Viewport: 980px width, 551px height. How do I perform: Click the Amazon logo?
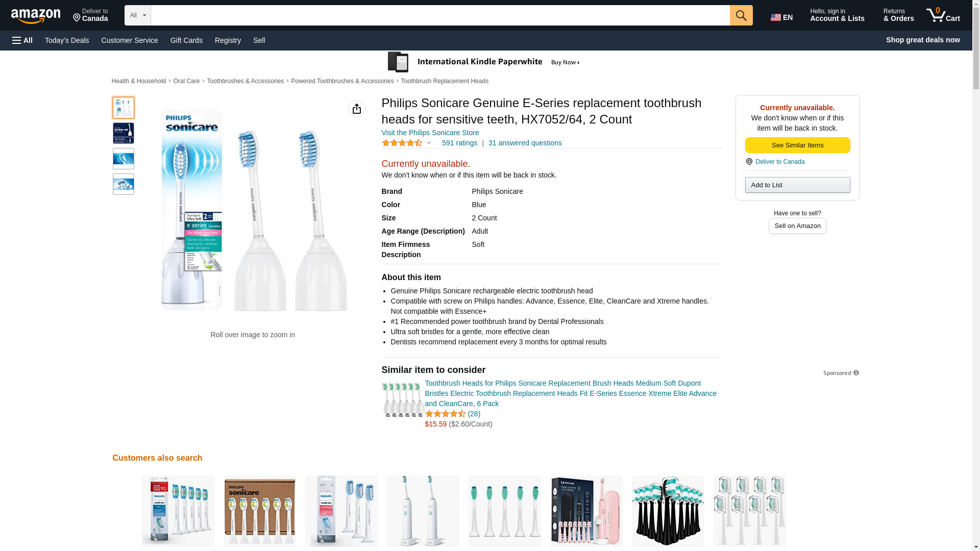coord(36,16)
